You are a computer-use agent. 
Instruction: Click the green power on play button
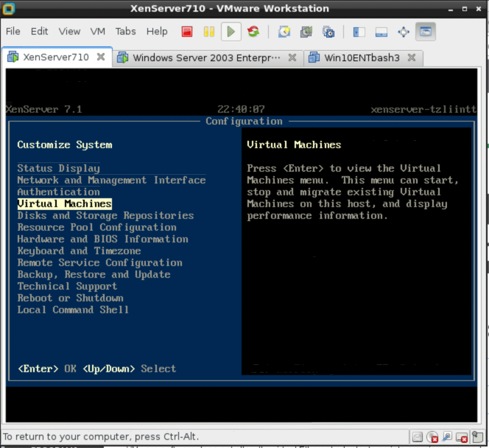231,32
